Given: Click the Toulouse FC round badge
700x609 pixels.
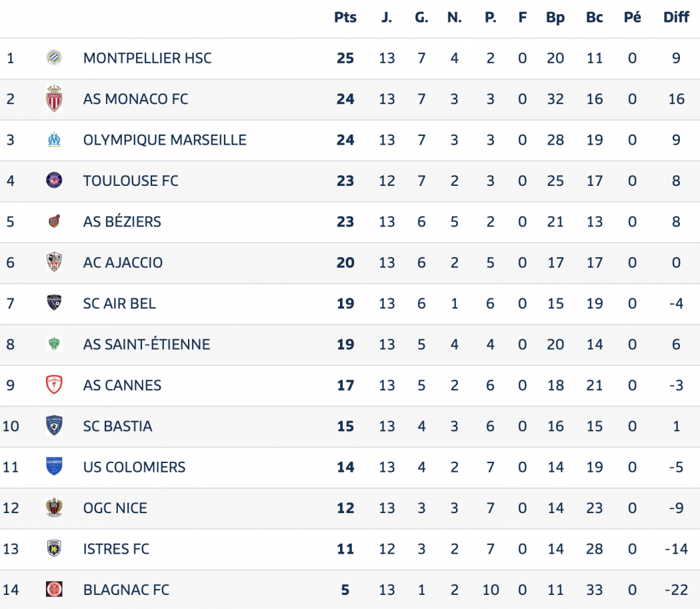Looking at the screenshot, I should (x=54, y=181).
